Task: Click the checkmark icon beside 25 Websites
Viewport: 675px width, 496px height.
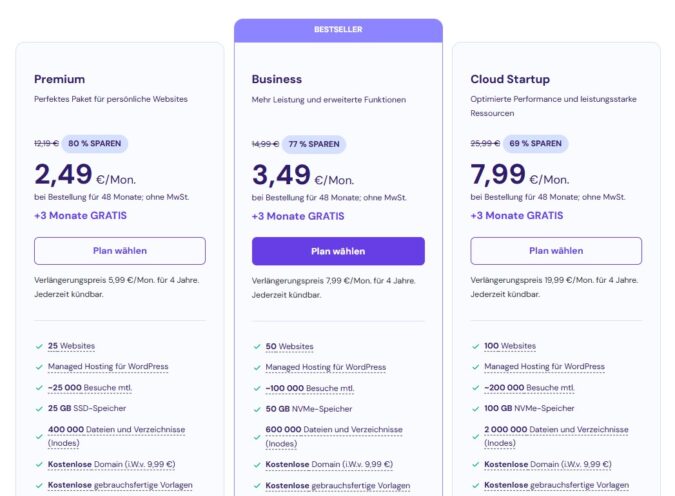Action: (x=39, y=346)
